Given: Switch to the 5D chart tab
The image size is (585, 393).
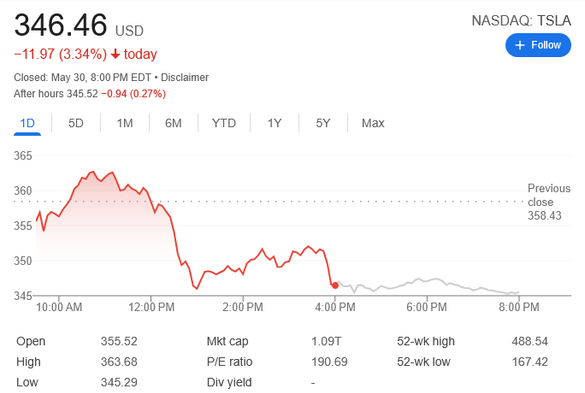Looking at the screenshot, I should point(76,123).
